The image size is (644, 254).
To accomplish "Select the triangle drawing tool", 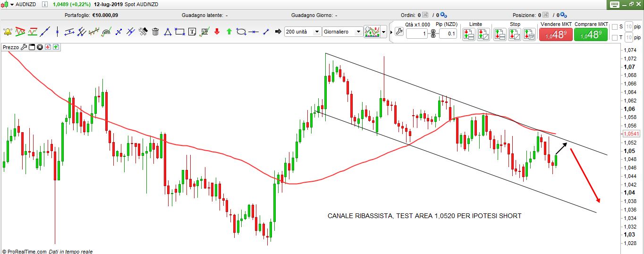I will point(168,32).
